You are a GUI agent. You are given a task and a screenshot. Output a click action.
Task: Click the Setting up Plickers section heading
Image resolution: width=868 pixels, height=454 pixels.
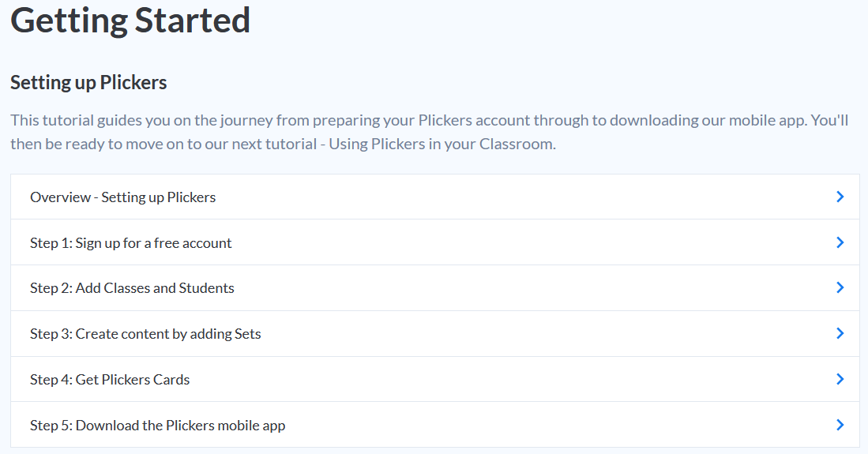[x=88, y=83]
